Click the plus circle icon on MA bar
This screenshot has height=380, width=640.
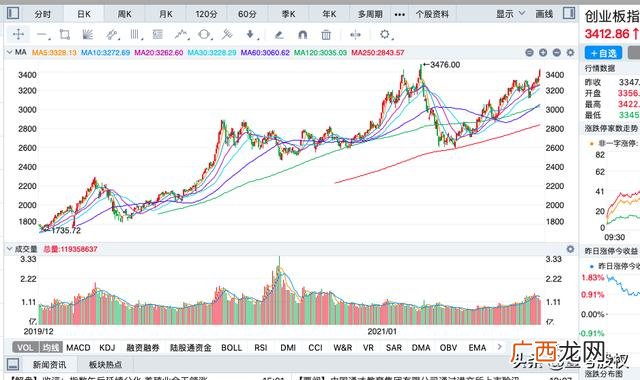[543, 52]
